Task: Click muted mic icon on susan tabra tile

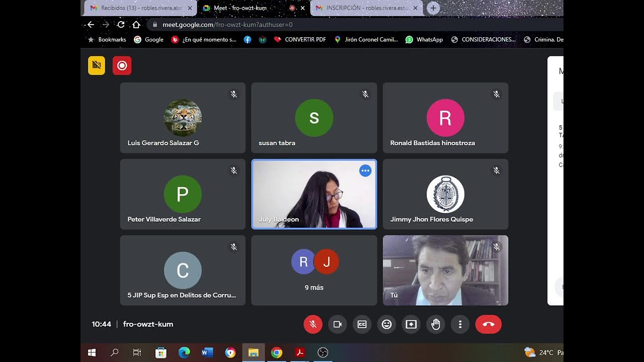Action: point(365,94)
